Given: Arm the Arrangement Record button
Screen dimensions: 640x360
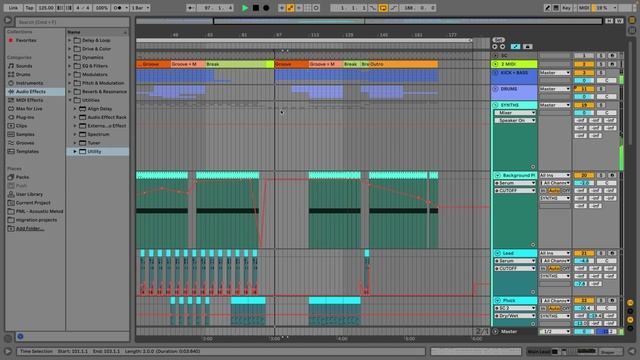Looking at the screenshot, I should pos(266,8).
